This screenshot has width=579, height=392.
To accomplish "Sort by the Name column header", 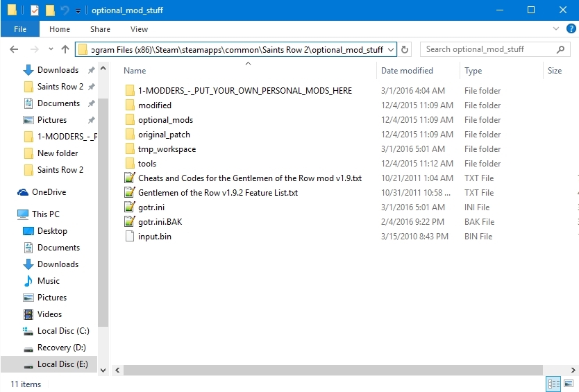I will pyautogui.click(x=135, y=71).
